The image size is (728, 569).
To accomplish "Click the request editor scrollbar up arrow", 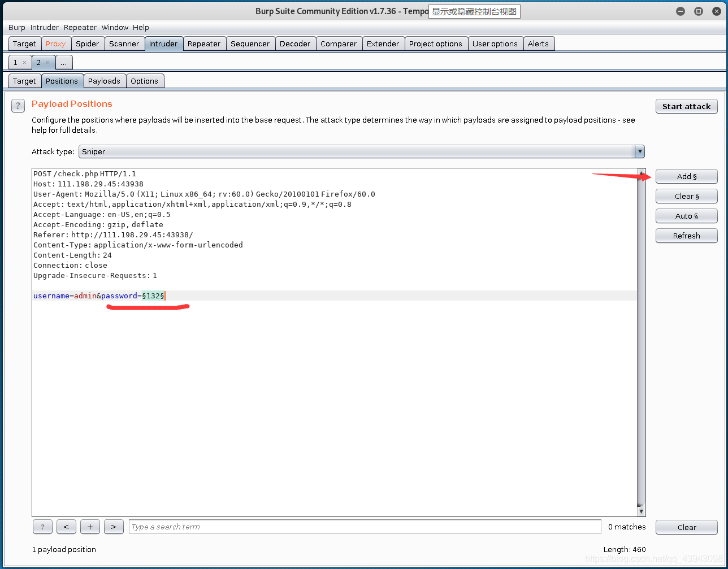I will tap(641, 172).
